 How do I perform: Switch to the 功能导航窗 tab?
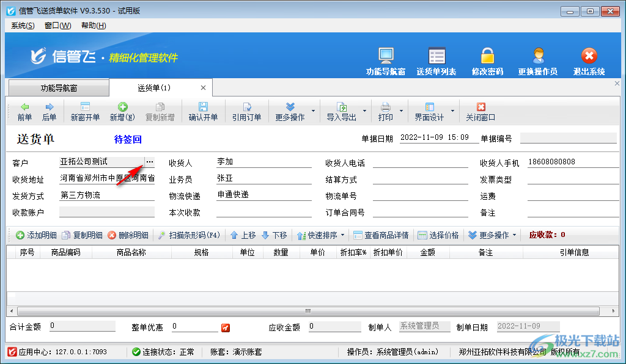59,88
